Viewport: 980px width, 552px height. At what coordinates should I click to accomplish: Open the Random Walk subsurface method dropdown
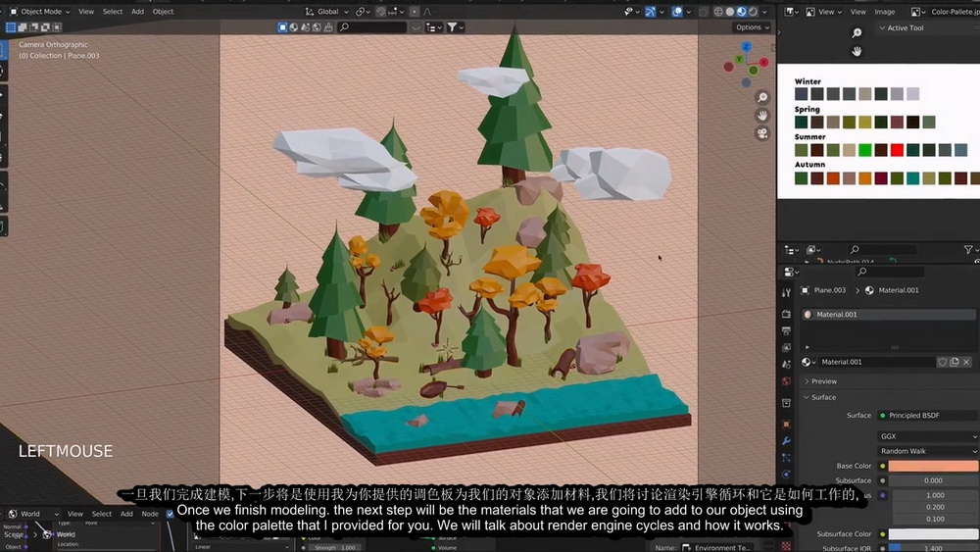tap(929, 451)
